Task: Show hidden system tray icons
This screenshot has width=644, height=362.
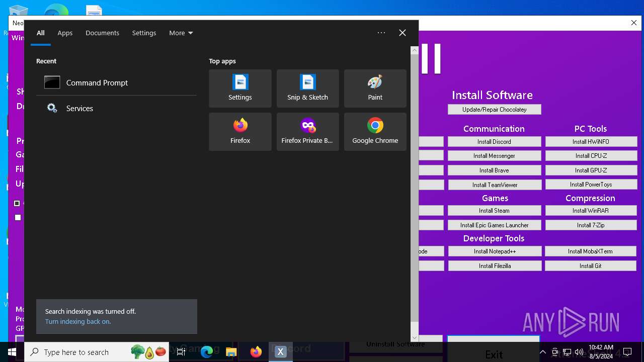Action: 542,352
